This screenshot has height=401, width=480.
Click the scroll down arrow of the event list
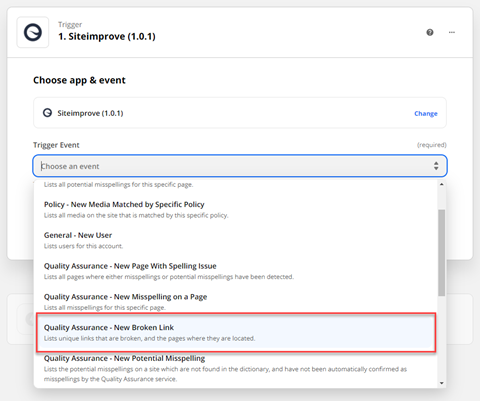point(442,383)
